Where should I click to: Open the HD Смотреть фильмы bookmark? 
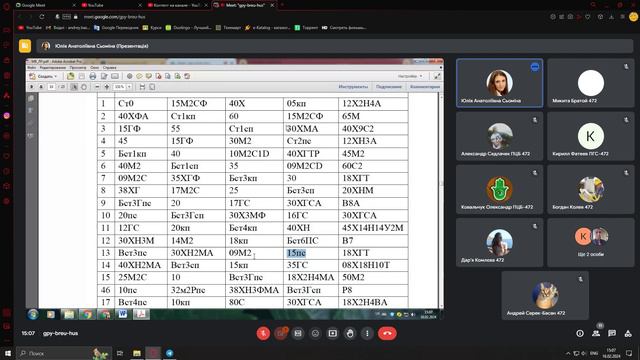tap(344, 28)
